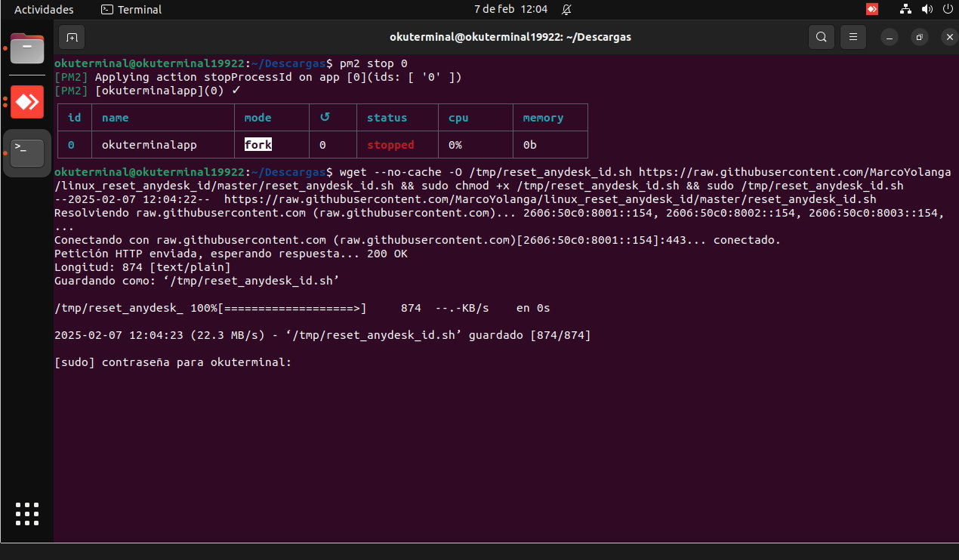Image resolution: width=959 pixels, height=560 pixels.
Task: Open Files from the dock
Action: pos(27,49)
